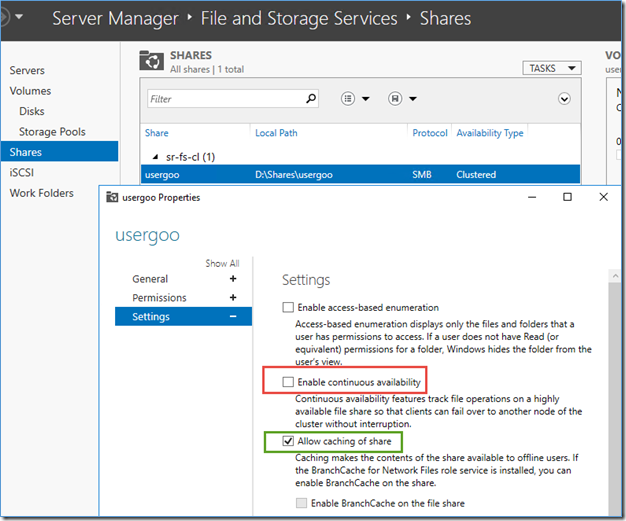This screenshot has height=521, width=626.
Task: Click the Server Manager back arrow
Action: tap(4, 18)
